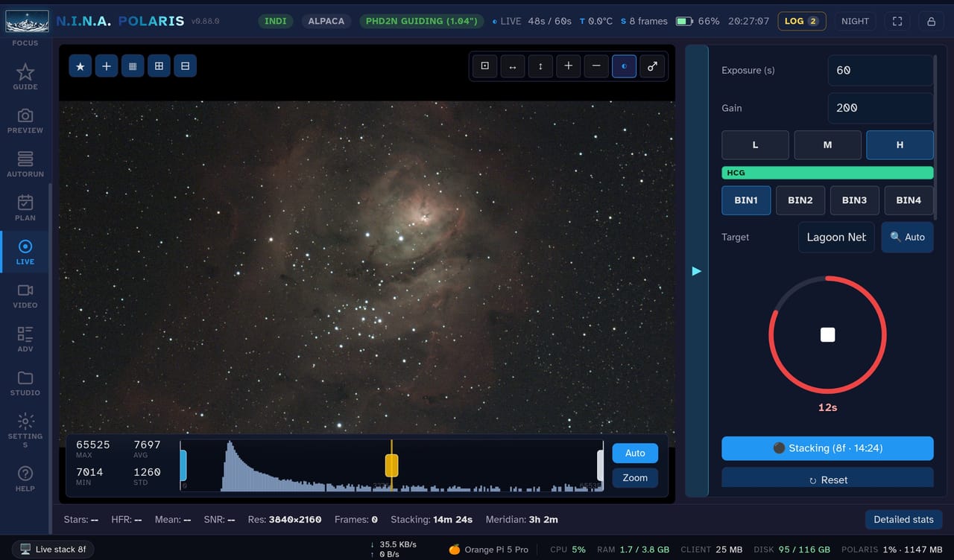Click the HCG indicator bar
This screenshot has height=560, width=954.
click(x=827, y=173)
